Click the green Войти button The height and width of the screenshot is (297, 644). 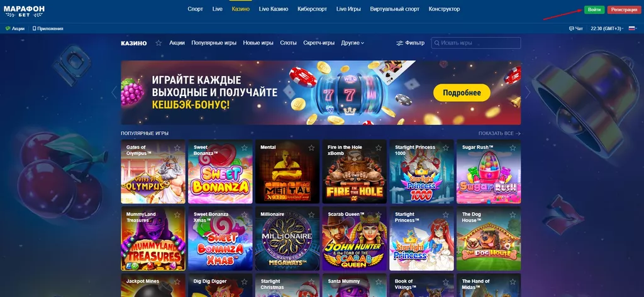[x=594, y=10]
